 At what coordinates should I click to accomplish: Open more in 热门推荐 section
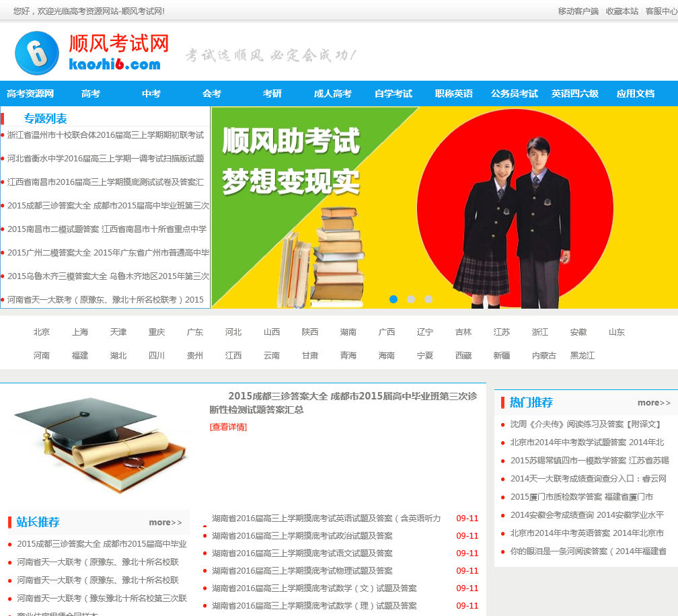[654, 402]
